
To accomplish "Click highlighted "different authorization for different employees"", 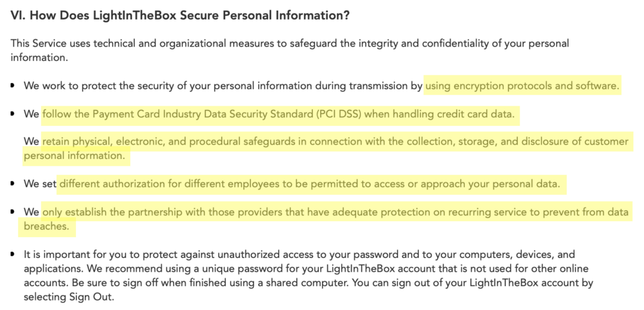I will tap(170, 184).
